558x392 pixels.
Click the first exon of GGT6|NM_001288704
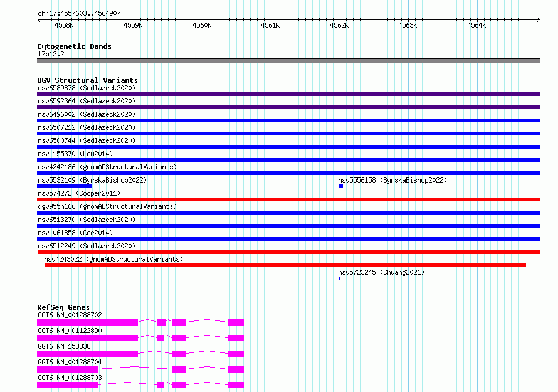click(x=67, y=369)
